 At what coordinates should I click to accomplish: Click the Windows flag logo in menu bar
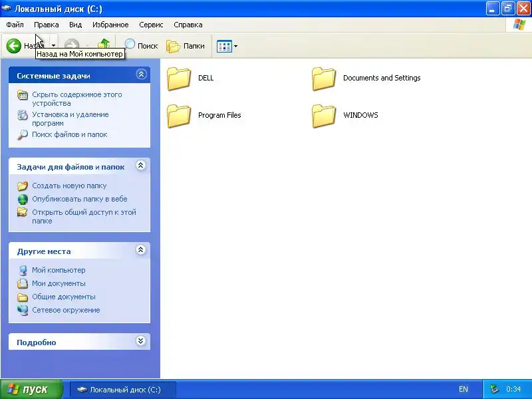point(519,25)
